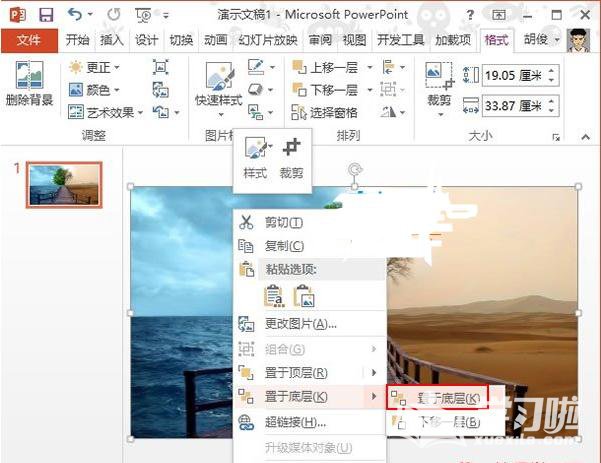601x463 pixels.
Task: Click the Save icon in quick access toolbar
Action: (45, 15)
